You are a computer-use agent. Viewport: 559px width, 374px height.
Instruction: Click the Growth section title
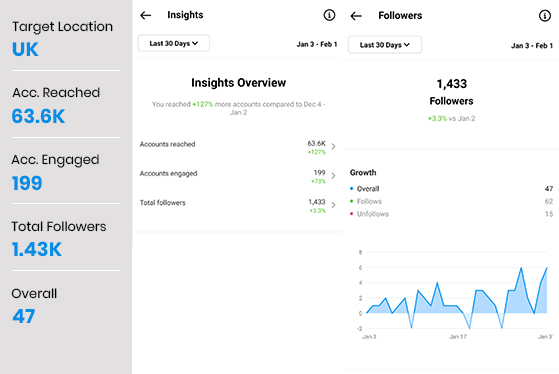(363, 173)
